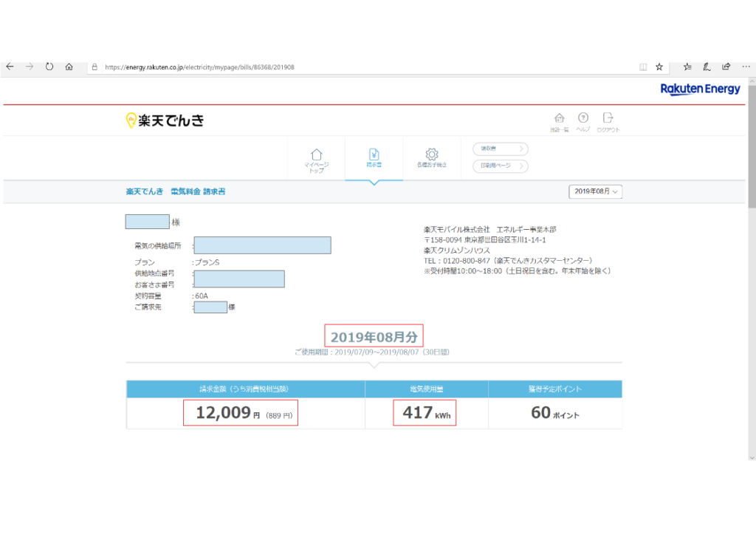Viewport: 756px width, 535px height.
Task: Open the browser share icon
Action: point(726,67)
